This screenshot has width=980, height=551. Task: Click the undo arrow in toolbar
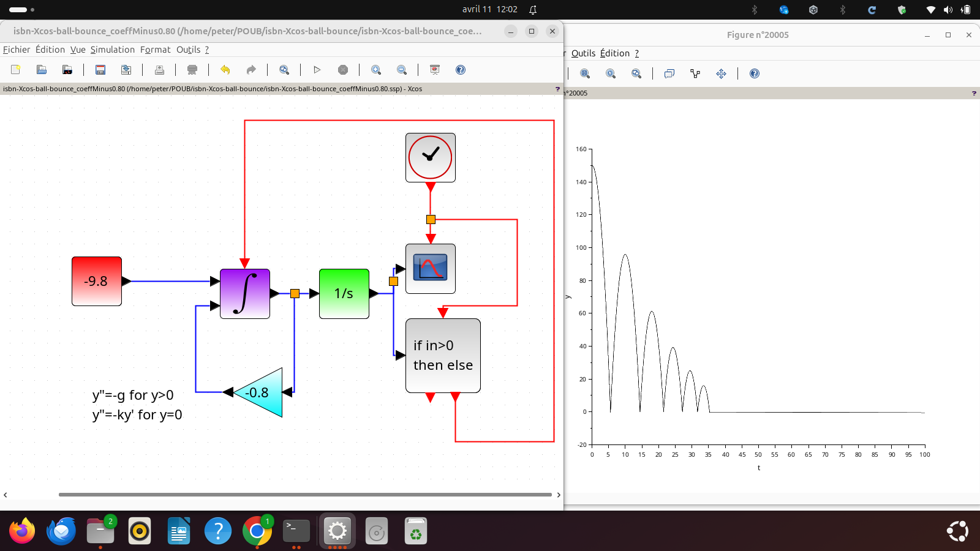pyautogui.click(x=225, y=70)
